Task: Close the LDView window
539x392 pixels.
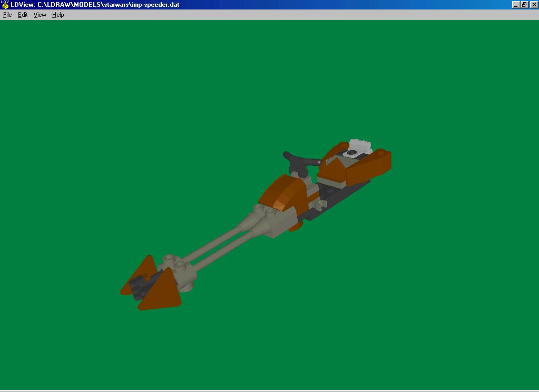Action: click(533, 5)
